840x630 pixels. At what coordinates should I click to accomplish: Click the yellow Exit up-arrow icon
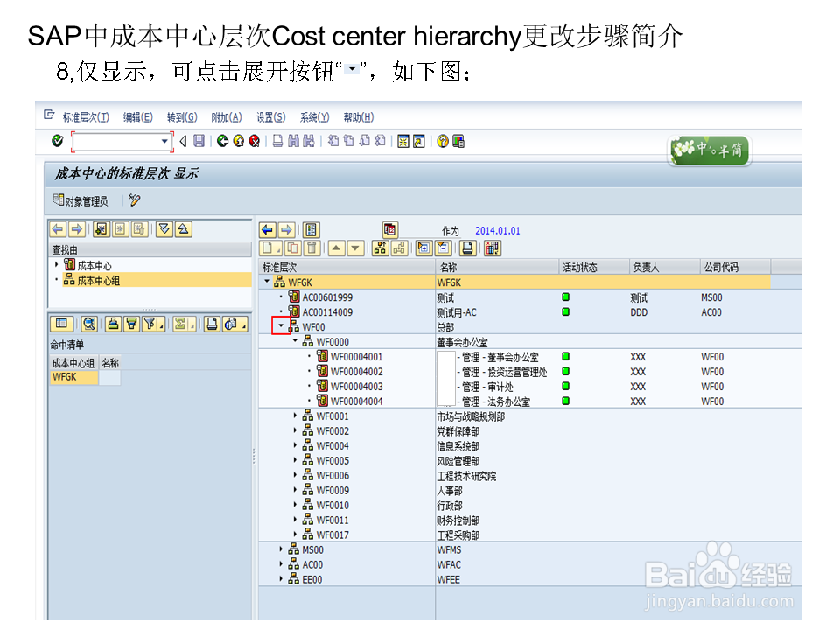239,141
